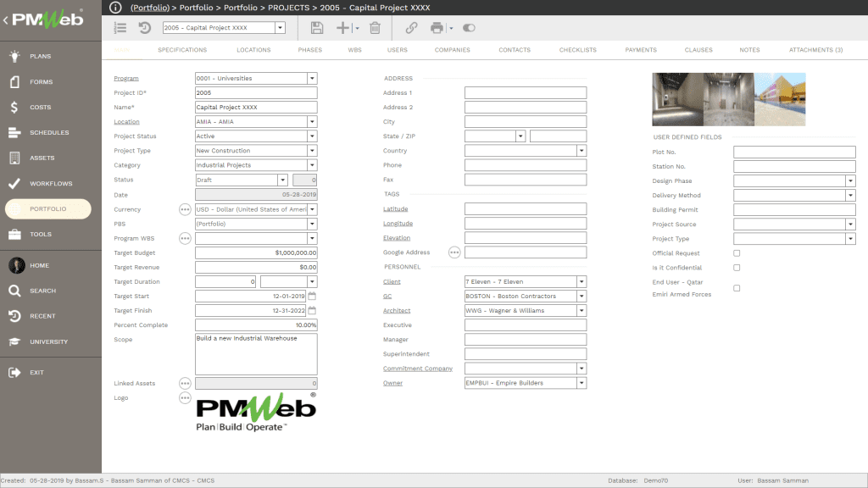The height and width of the screenshot is (488, 868).
Task: Open the Schedules sidebar icon
Action: [14, 132]
